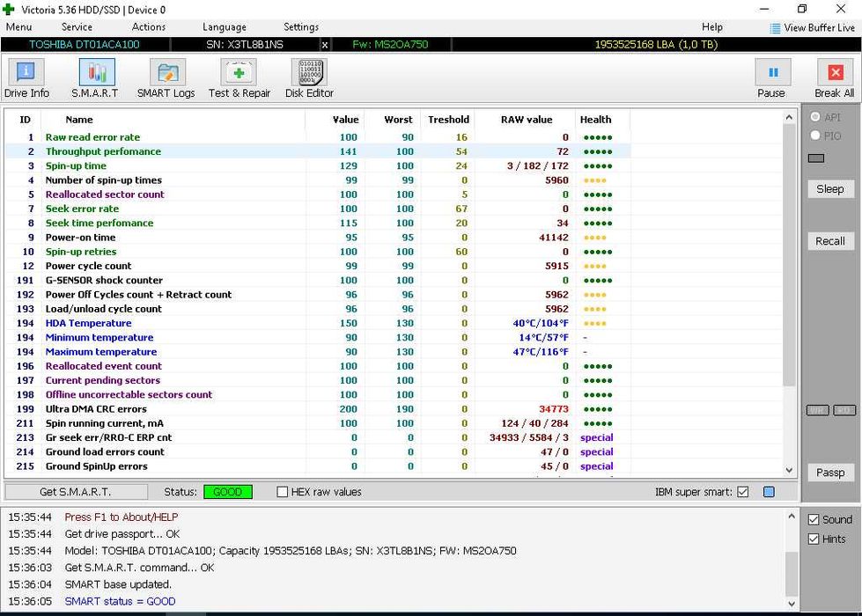Screen dimensions: 862x616
Task: Launch the Disk Editor
Action: 310,78
